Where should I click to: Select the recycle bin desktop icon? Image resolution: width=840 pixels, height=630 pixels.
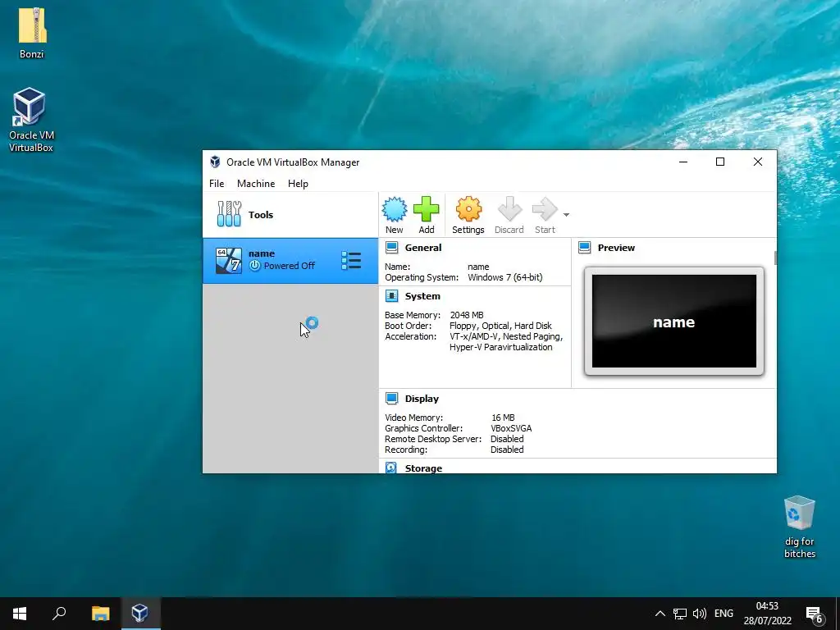pos(799,527)
